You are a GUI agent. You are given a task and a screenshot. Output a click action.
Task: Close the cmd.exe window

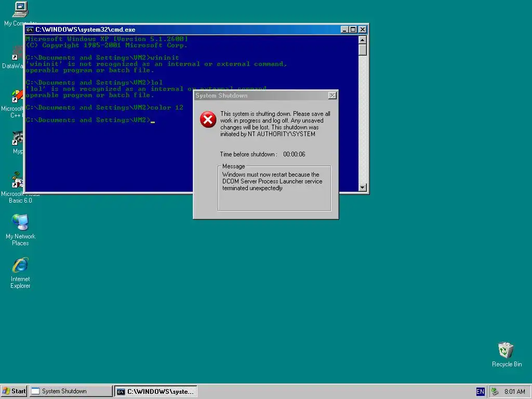(x=362, y=30)
